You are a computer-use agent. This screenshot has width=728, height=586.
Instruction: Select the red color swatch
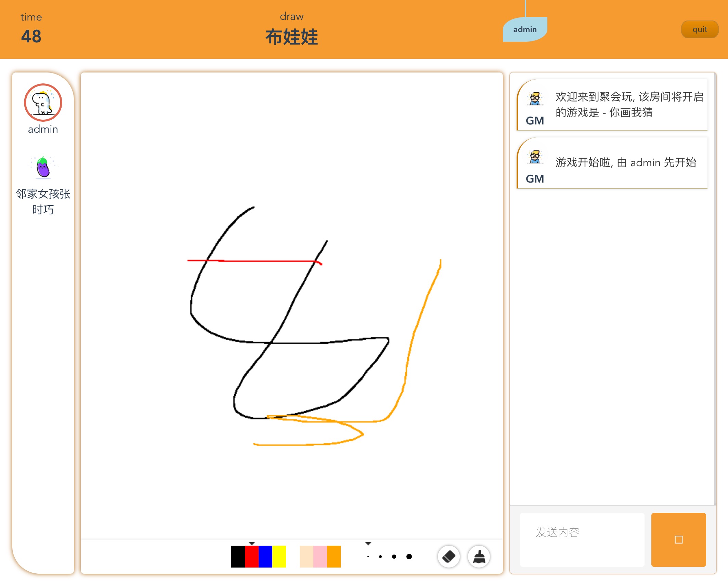[252, 556]
